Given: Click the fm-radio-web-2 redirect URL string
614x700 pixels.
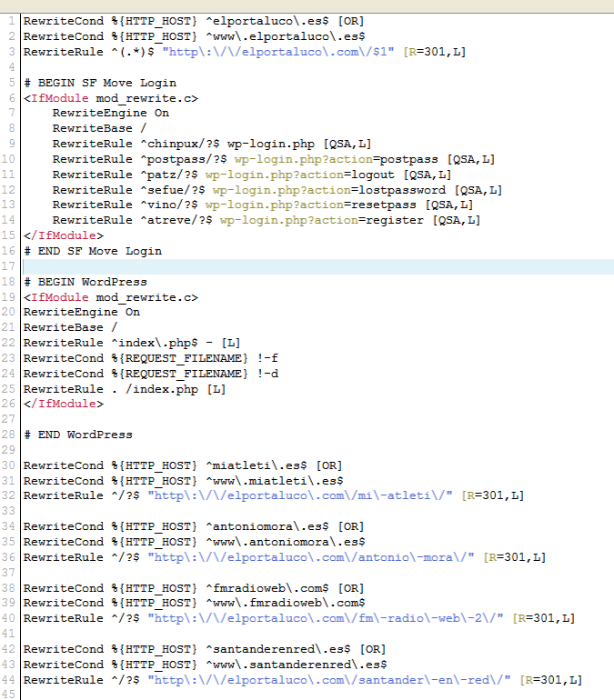Looking at the screenshot, I should (x=326, y=618).
